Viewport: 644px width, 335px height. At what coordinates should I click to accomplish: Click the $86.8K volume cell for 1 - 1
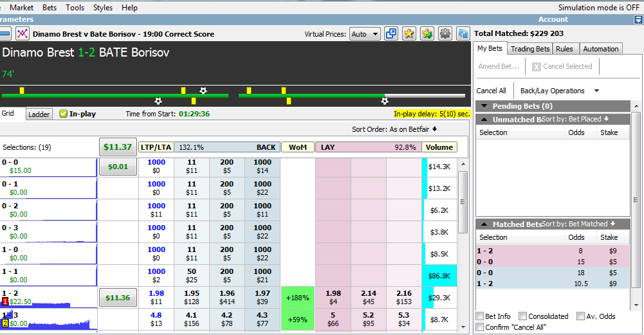click(439, 275)
